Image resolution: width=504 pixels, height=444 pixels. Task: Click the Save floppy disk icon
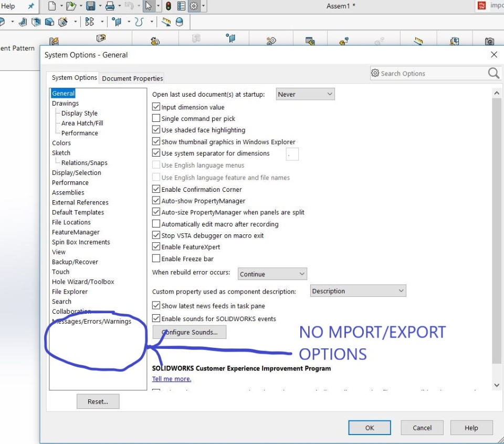point(91,6)
